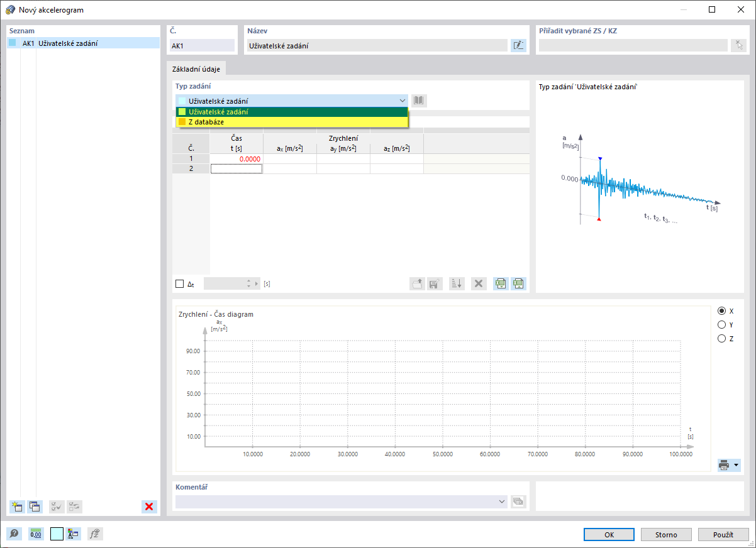Viewport: 756px width, 548px height.
Task: Select AK1 Uživatelské zadání in the list
Action: coord(84,43)
